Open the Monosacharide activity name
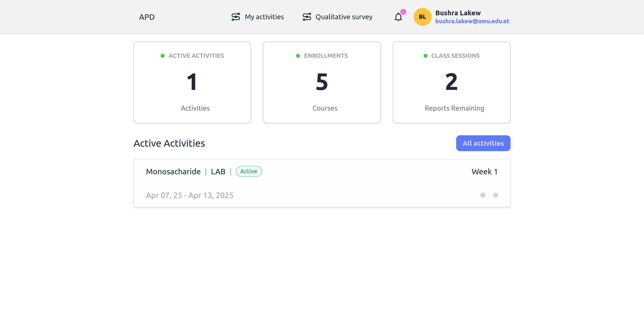 coord(173,172)
